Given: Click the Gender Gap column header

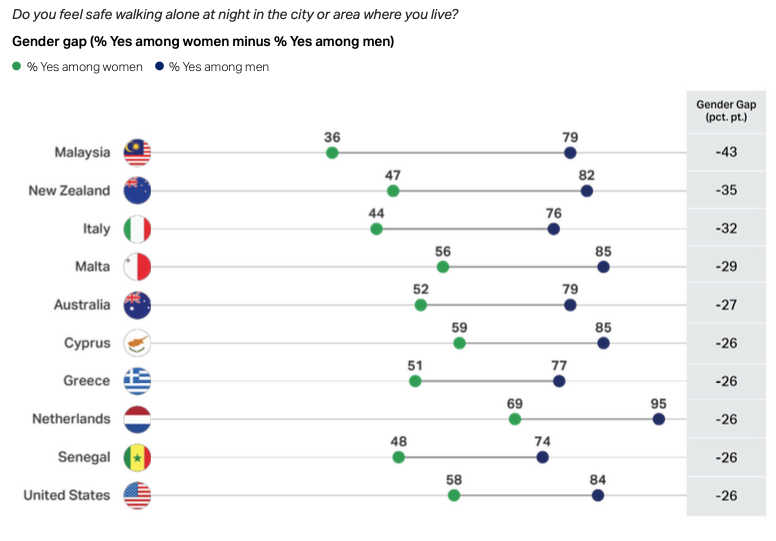Looking at the screenshot, I should click(726, 110).
